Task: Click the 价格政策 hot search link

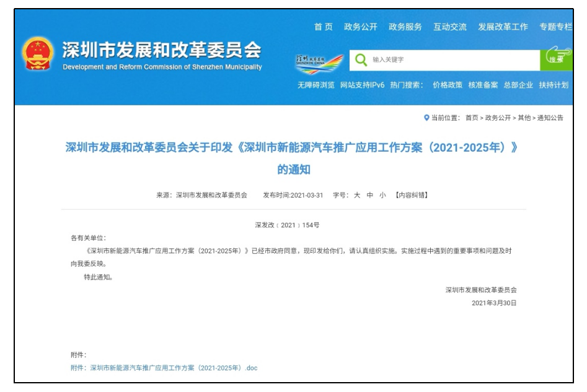Action: tap(448, 85)
